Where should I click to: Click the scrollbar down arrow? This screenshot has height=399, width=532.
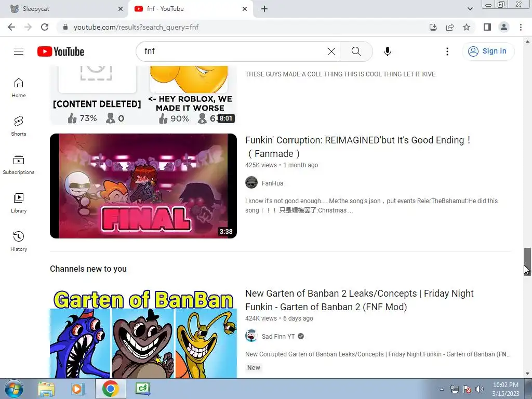(527, 374)
